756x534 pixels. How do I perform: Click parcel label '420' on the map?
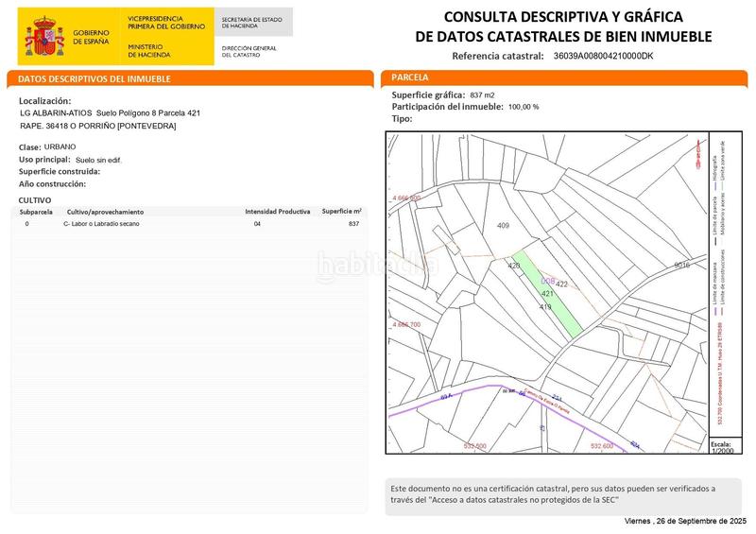click(x=513, y=266)
